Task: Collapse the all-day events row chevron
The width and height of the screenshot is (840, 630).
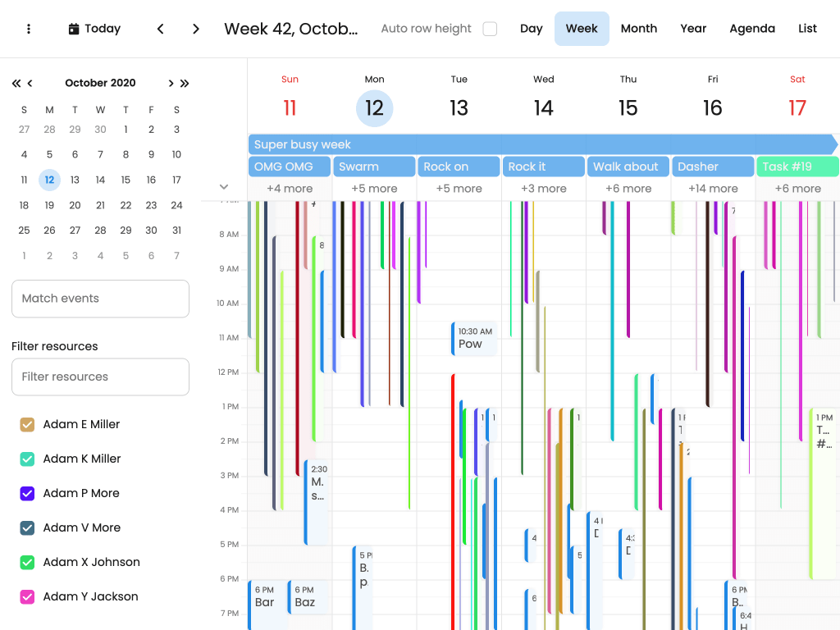Action: (x=224, y=187)
